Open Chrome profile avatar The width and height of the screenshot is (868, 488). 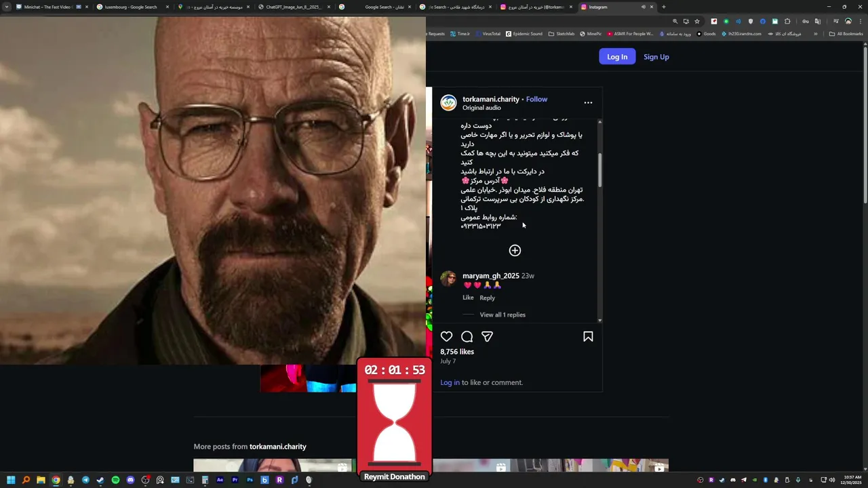[848, 21]
